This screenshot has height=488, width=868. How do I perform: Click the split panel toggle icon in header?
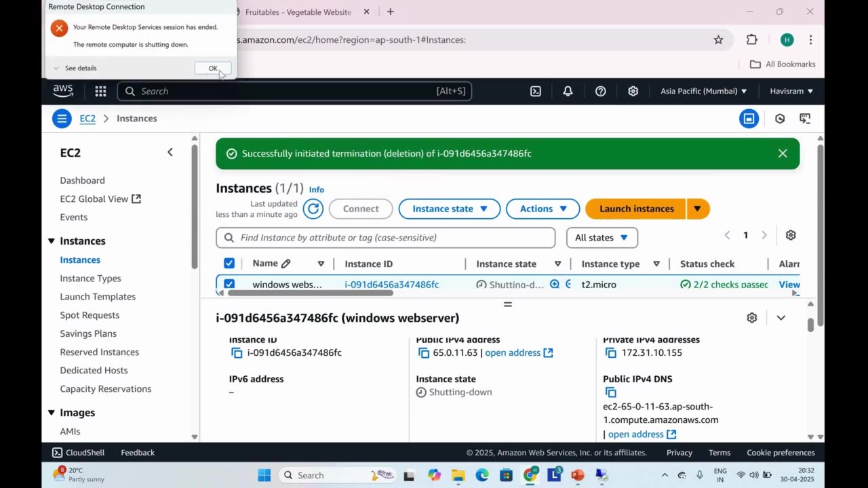pyautogui.click(x=749, y=119)
